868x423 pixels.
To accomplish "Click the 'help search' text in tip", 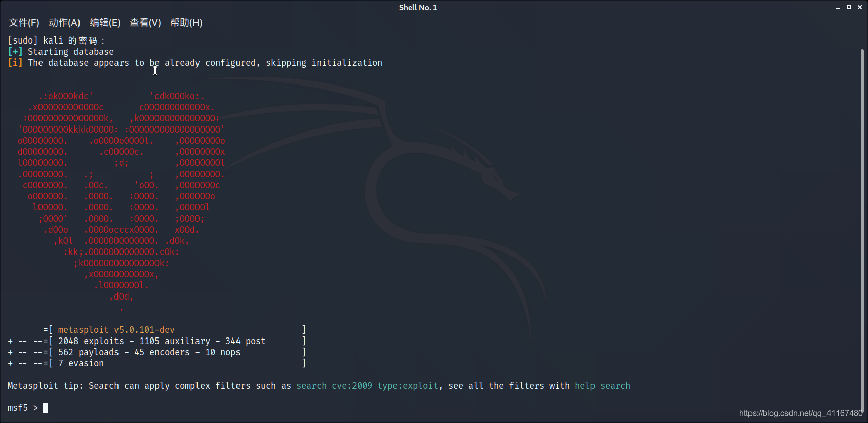I will click(603, 386).
